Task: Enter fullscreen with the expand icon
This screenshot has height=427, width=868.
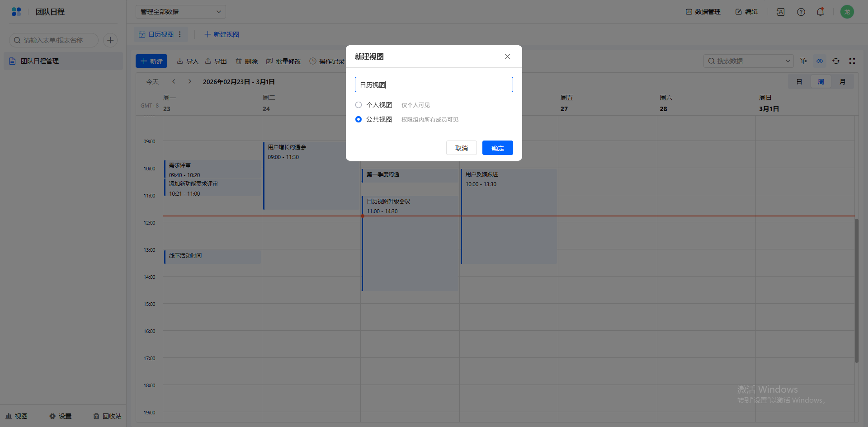Action: (852, 61)
